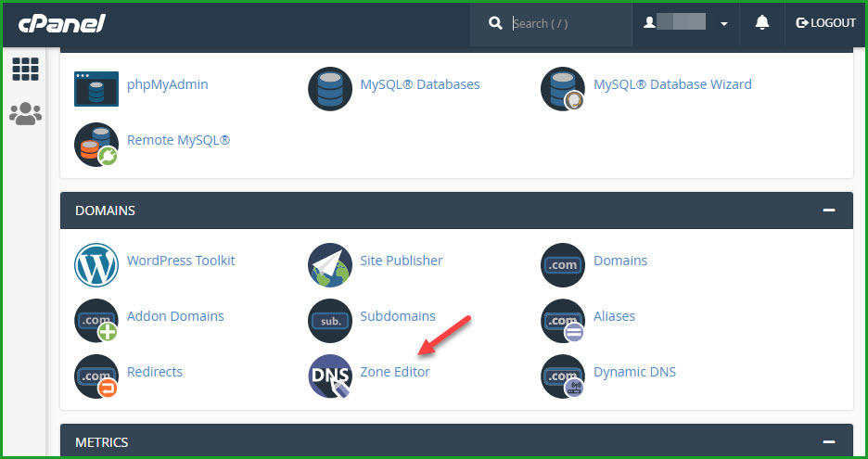Click the Site Publisher paper plane icon
This screenshot has width=868, height=459.
[x=330, y=265]
